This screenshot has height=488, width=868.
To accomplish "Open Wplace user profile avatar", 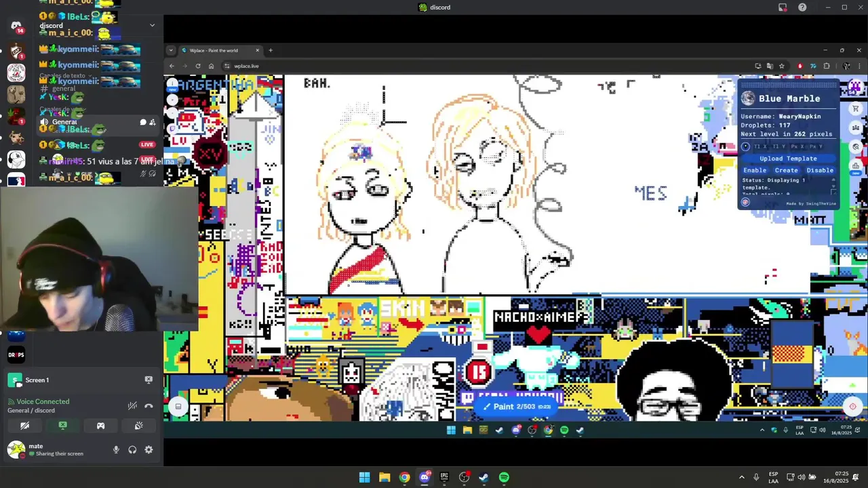I will click(x=855, y=87).
